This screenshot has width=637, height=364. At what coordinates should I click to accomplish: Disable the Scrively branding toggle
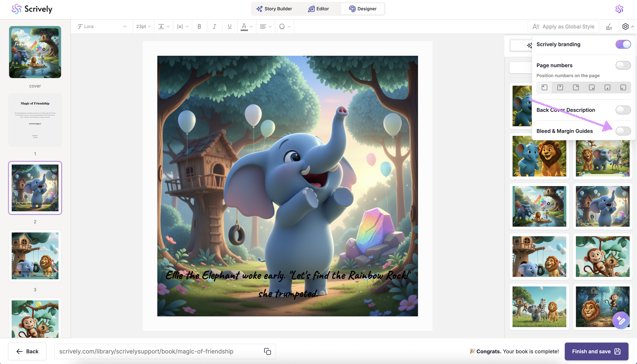(623, 44)
